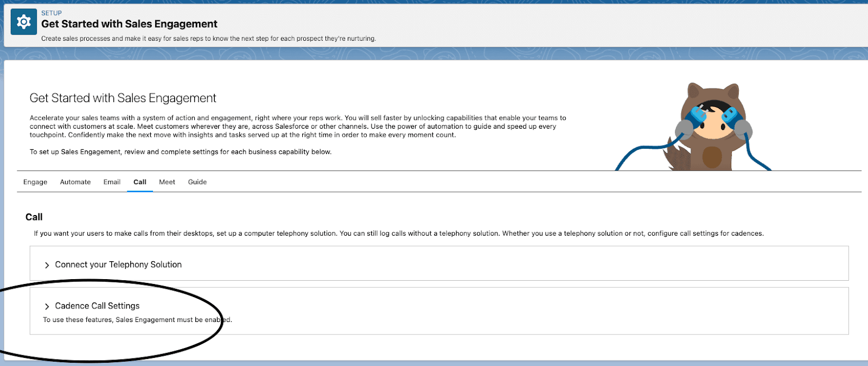The height and width of the screenshot is (366, 868).
Task: Click the 'To set up Sales Engagement' sentence
Action: pyautogui.click(x=180, y=152)
